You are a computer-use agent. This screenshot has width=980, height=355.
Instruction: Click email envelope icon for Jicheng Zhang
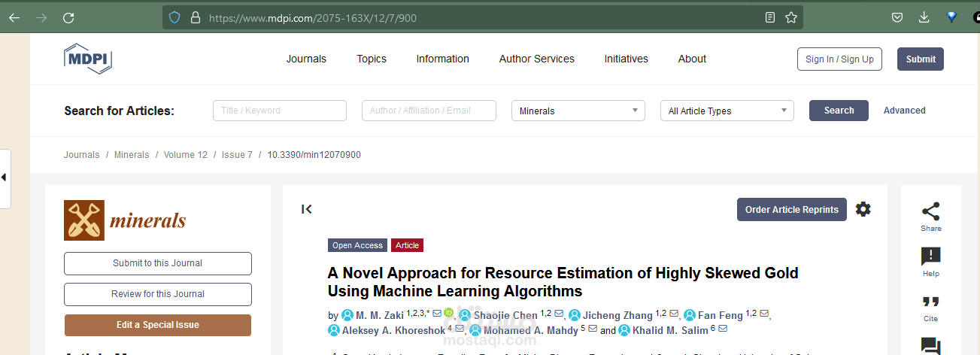coord(674,314)
